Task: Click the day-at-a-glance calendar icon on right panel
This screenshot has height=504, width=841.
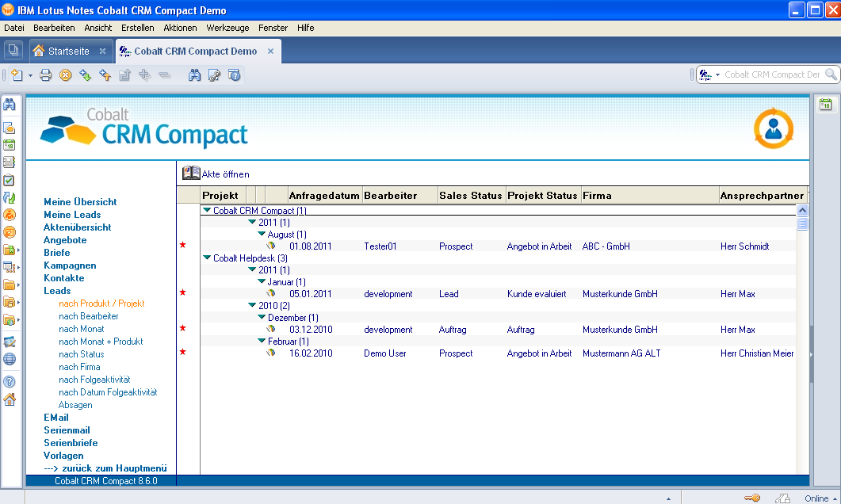Action: click(825, 105)
